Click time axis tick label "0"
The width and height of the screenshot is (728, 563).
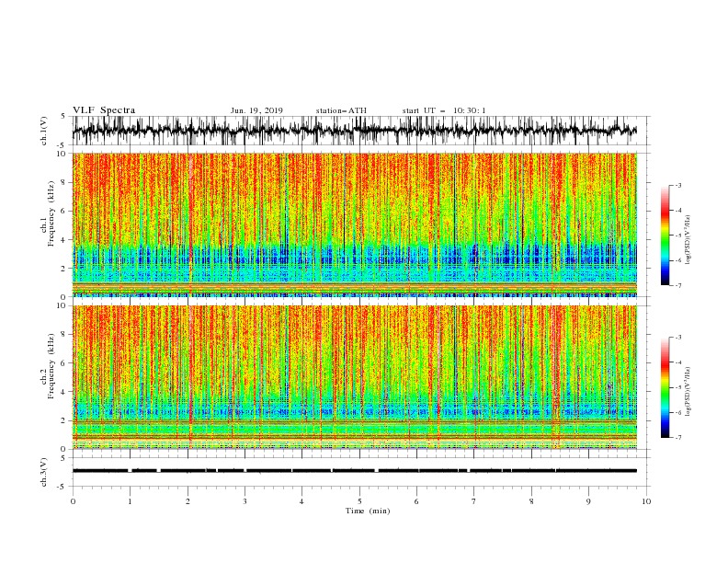(x=73, y=501)
